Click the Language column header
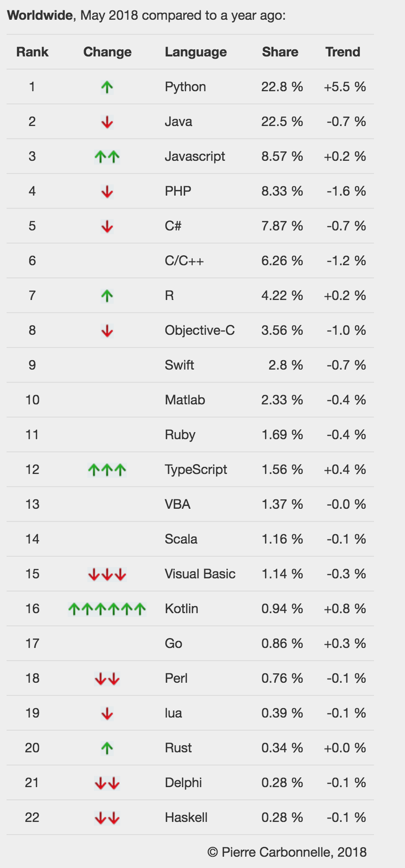 tap(195, 52)
